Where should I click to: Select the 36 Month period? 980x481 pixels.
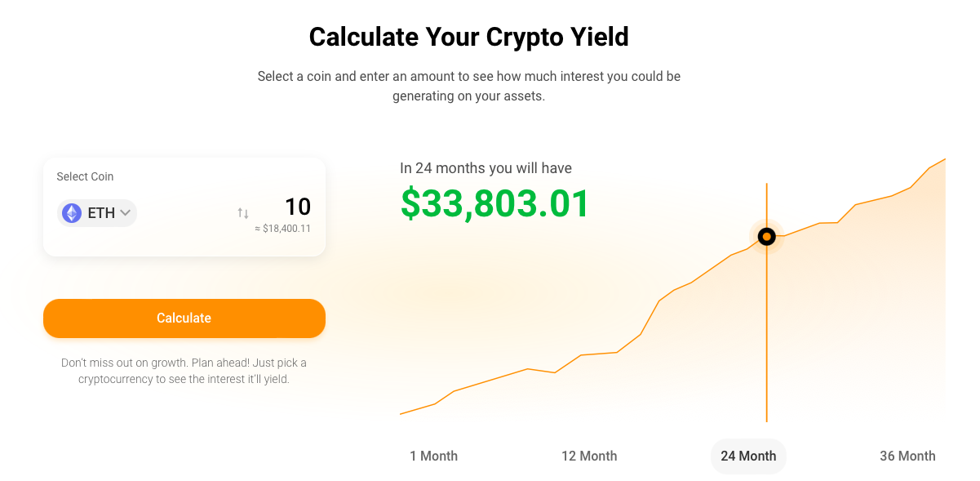pyautogui.click(x=907, y=456)
